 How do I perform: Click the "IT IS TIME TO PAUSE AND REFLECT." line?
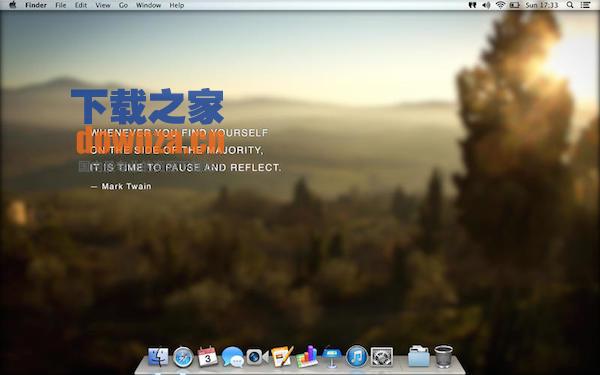(x=185, y=167)
